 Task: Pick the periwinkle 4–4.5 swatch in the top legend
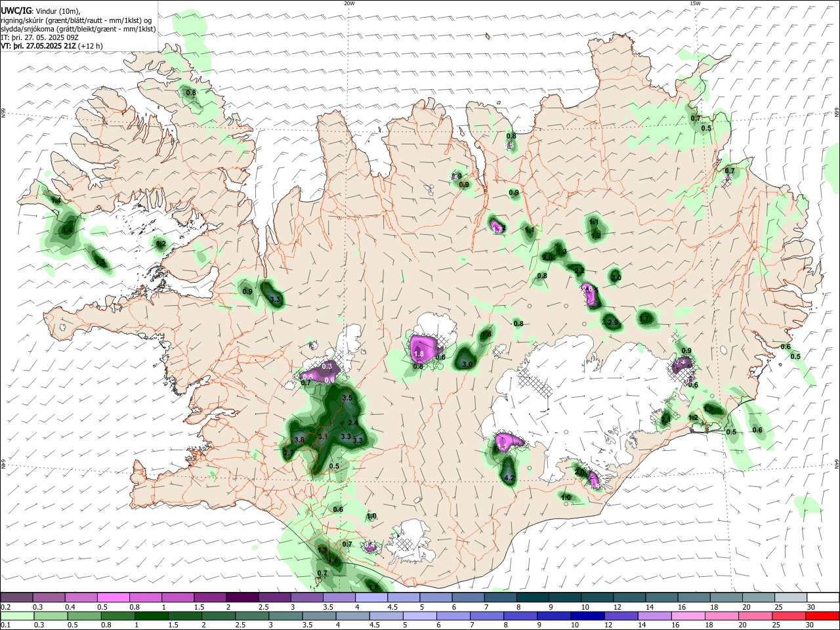(371, 598)
